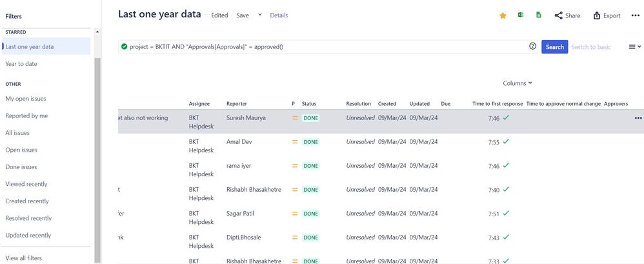Click summary text 'et also not working'

point(143,118)
